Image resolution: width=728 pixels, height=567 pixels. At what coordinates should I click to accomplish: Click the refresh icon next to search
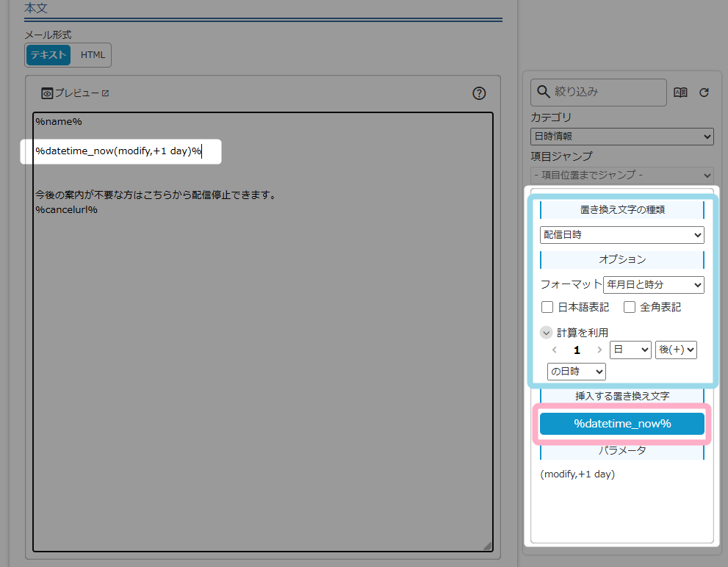(704, 93)
